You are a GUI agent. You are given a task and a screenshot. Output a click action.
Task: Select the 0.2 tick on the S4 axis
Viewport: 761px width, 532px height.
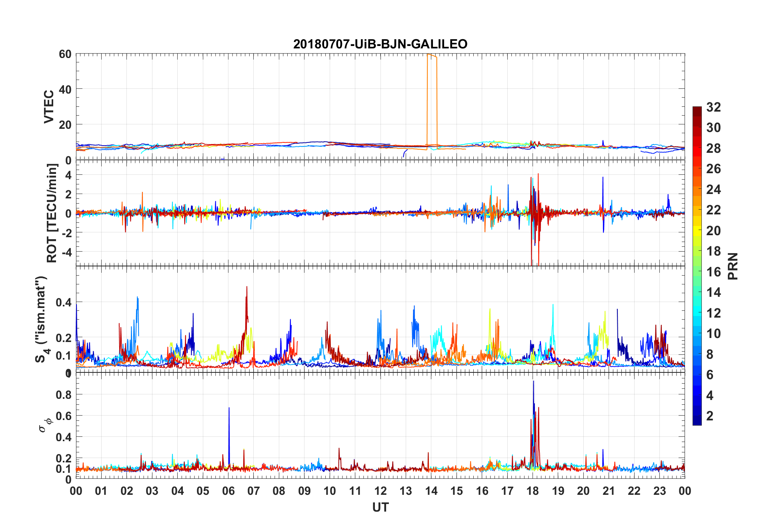coord(63,338)
